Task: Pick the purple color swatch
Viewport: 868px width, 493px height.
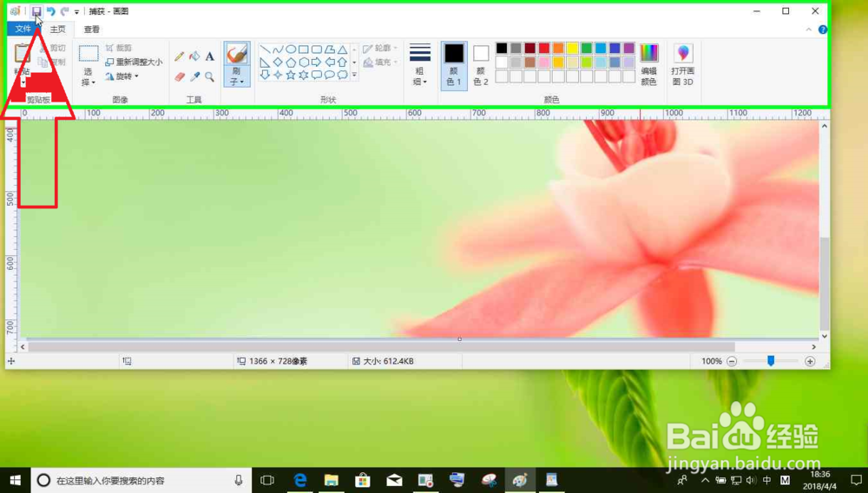Action: click(x=628, y=48)
